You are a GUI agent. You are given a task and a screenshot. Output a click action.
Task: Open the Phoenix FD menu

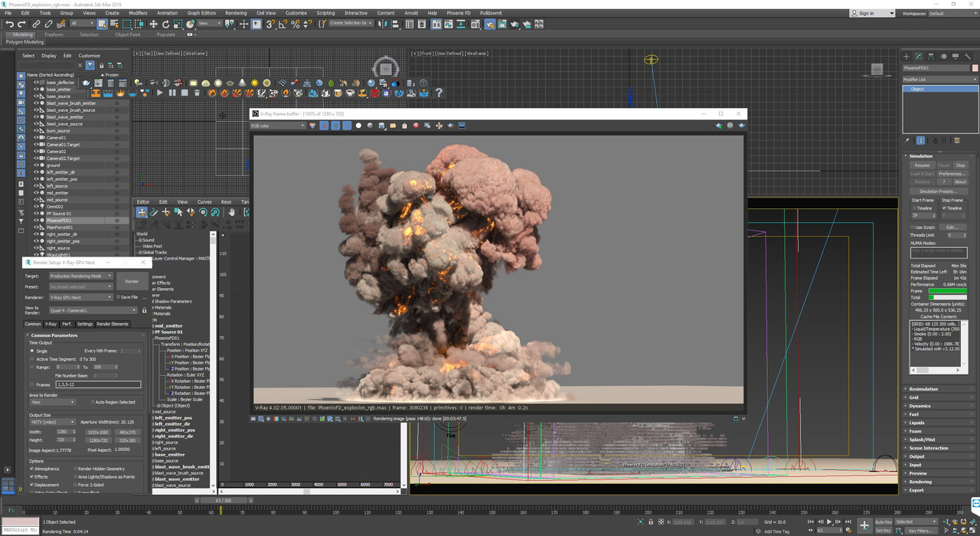(x=459, y=13)
